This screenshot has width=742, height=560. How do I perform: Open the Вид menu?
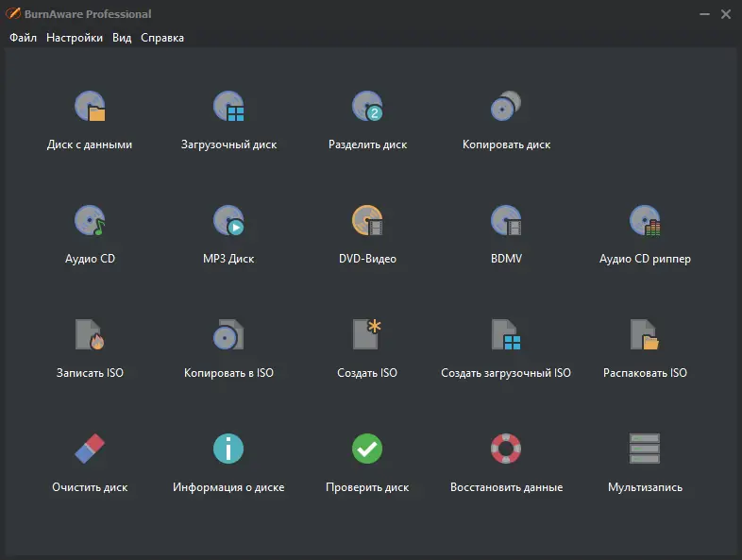(122, 38)
